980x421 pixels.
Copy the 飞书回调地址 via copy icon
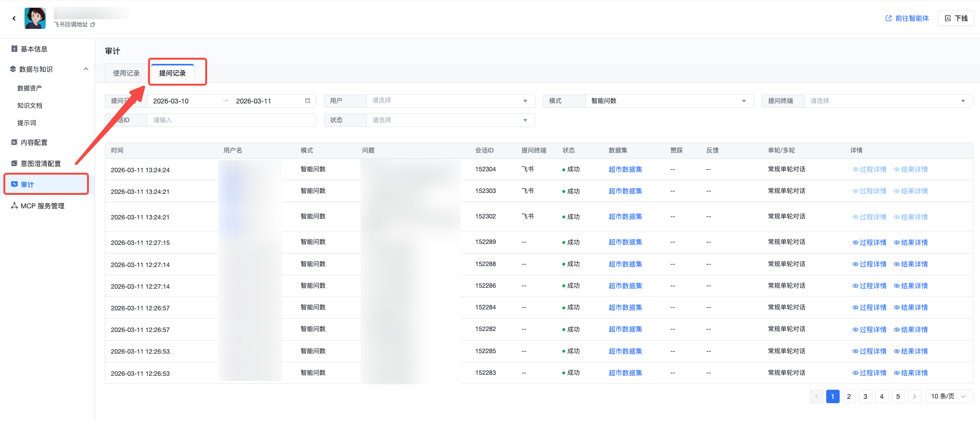pos(93,25)
